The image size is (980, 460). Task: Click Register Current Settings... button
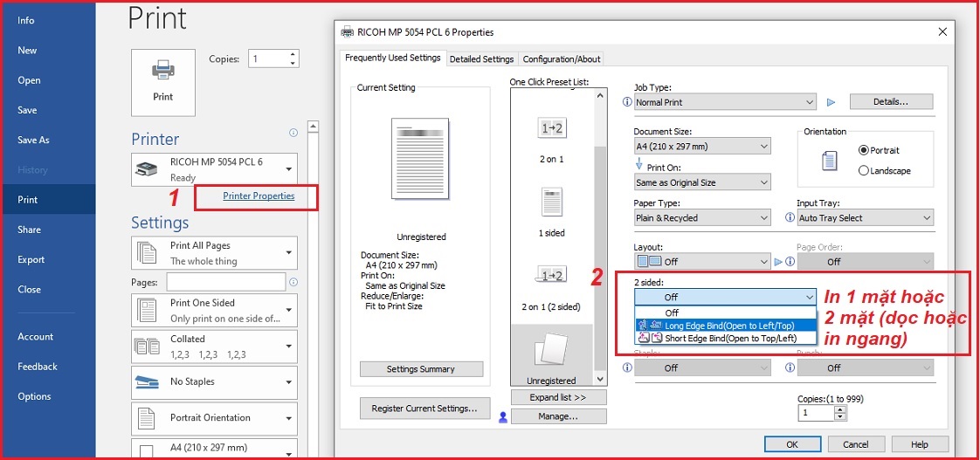click(425, 409)
